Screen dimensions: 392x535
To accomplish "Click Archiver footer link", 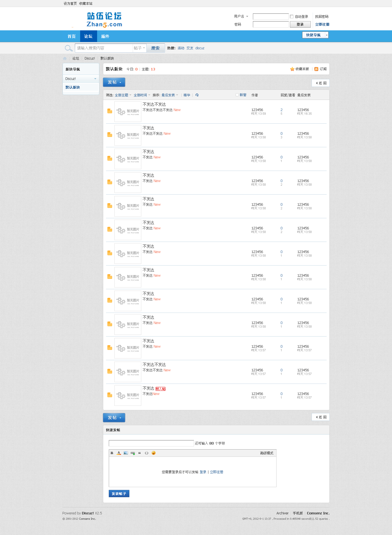I will click(282, 513).
